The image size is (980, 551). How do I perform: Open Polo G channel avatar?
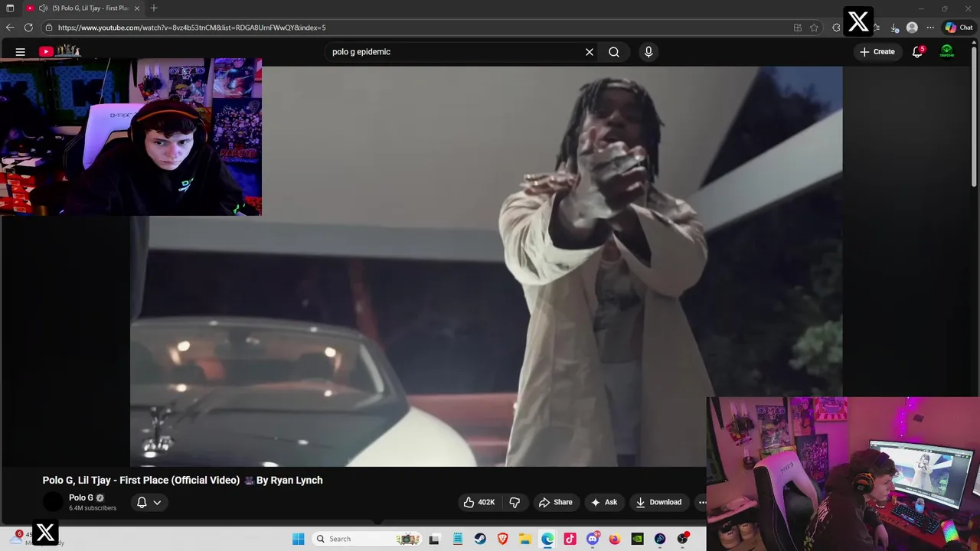[53, 502]
